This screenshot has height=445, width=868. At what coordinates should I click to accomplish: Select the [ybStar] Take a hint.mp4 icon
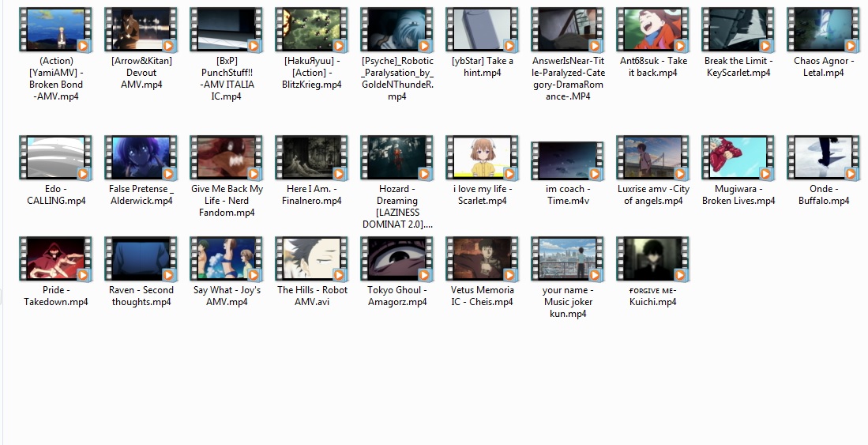coord(482,30)
